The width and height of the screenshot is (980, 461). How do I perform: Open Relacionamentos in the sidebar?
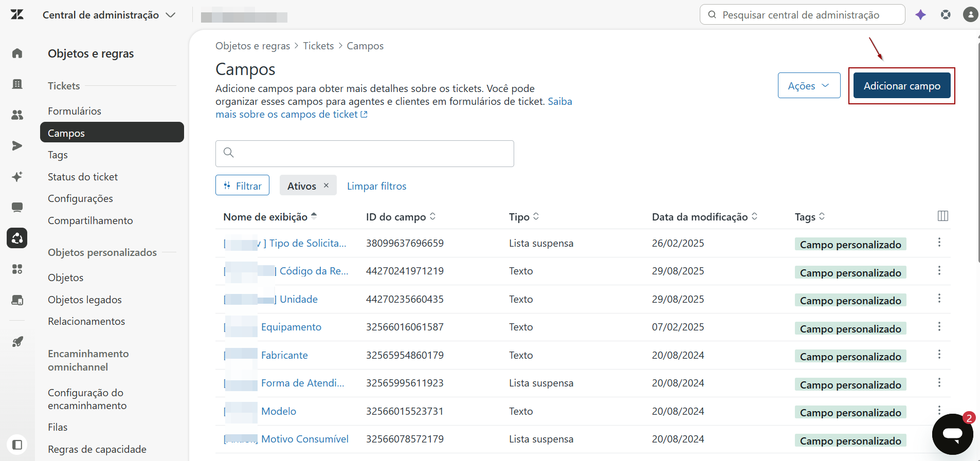point(86,321)
